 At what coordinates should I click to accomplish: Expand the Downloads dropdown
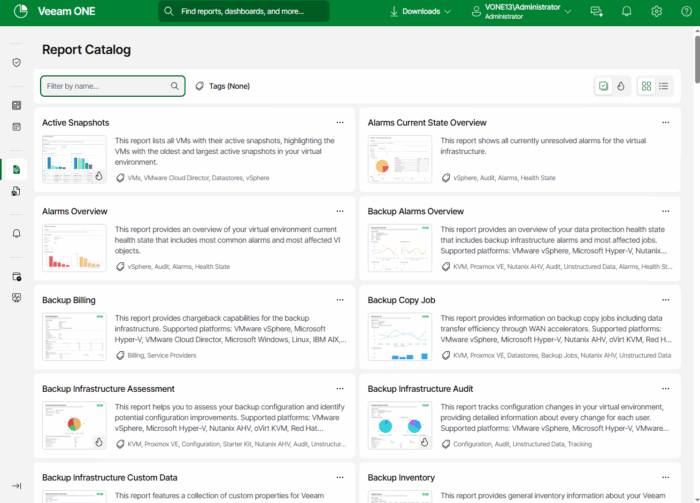pyautogui.click(x=420, y=11)
